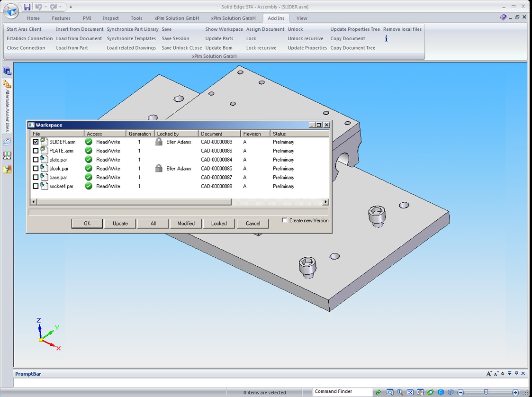Switch to the PMI ribbon tab
This screenshot has width=532, height=397.
(x=87, y=18)
